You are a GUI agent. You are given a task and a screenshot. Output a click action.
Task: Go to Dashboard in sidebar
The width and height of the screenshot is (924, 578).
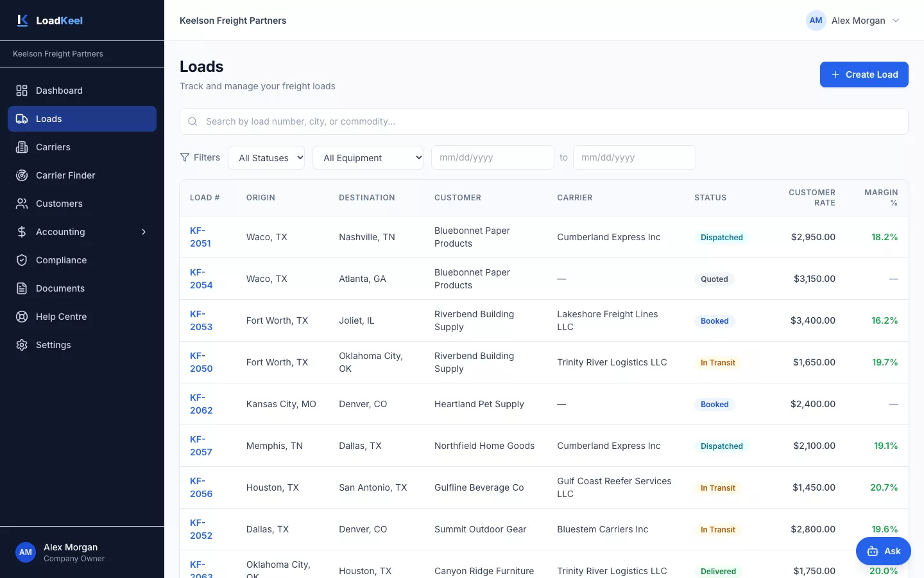(x=82, y=91)
